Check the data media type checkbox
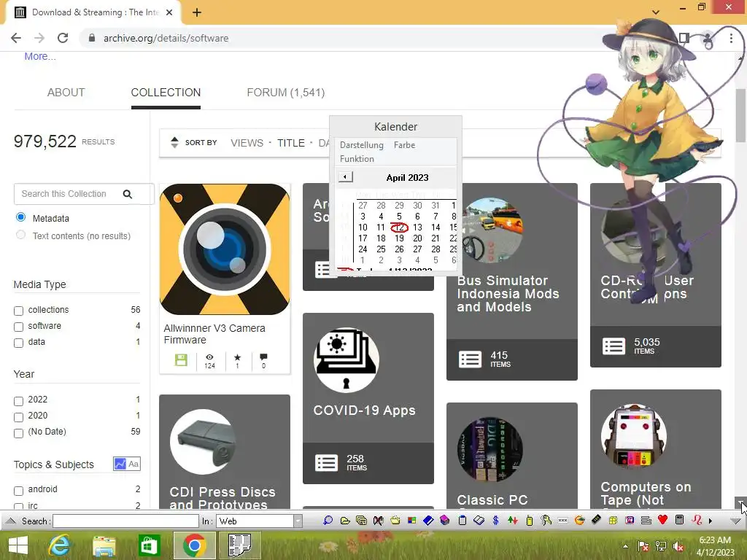Viewport: 747px width, 560px height. pyautogui.click(x=18, y=343)
